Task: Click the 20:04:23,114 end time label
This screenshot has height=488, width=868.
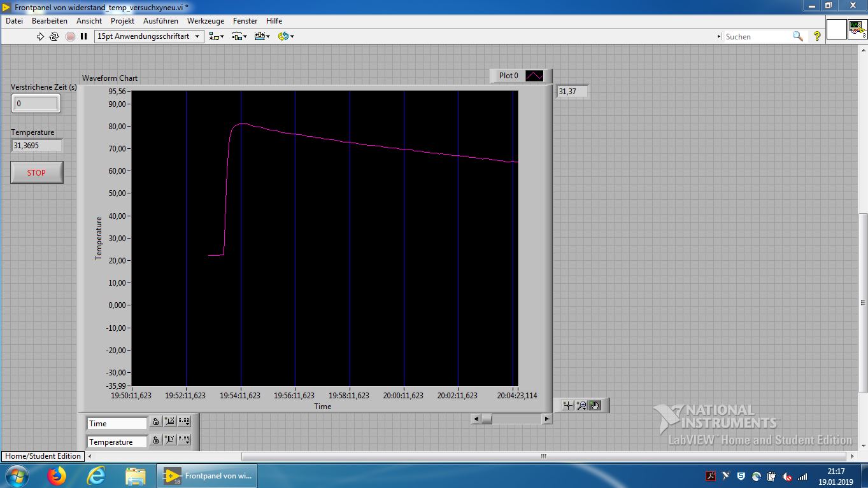Action: point(516,396)
